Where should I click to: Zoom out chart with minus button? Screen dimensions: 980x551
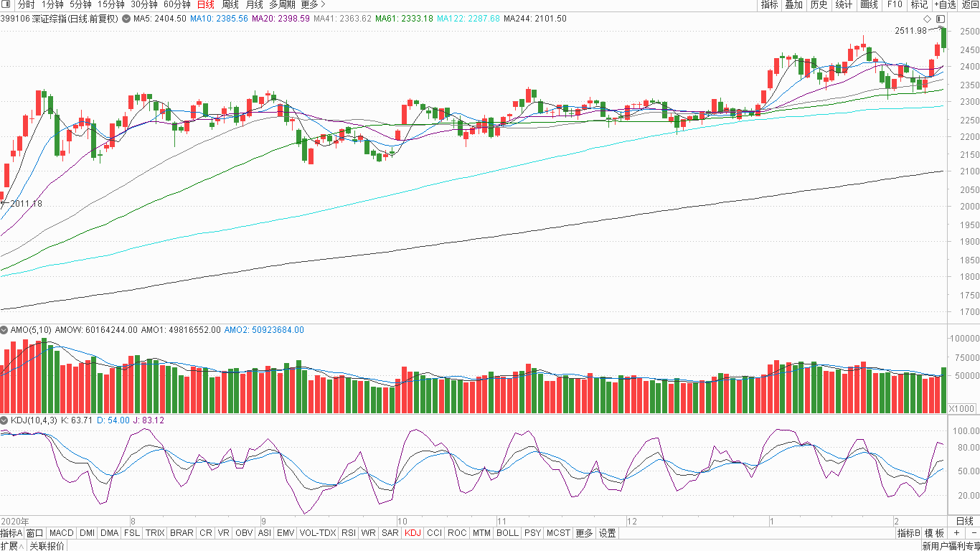(x=973, y=533)
